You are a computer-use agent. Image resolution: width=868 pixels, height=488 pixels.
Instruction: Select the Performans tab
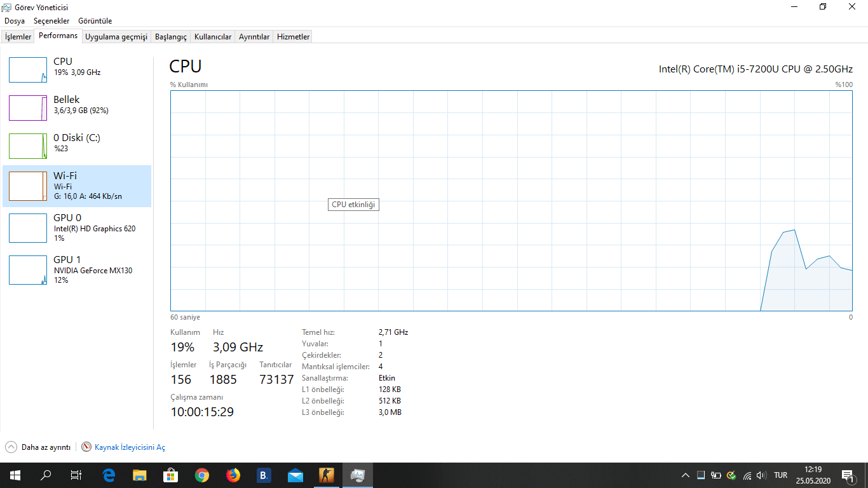pos(58,36)
